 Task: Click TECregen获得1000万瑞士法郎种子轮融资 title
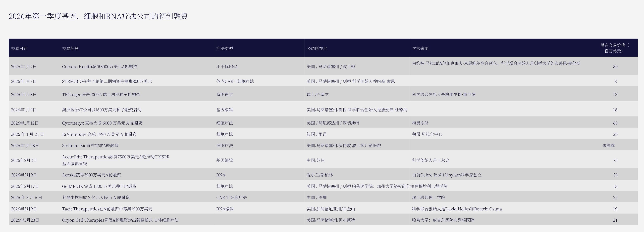click(x=101, y=95)
